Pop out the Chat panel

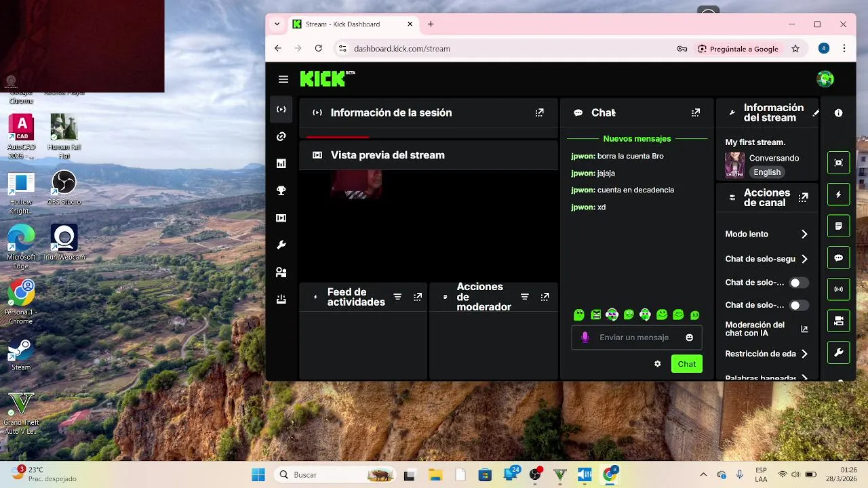point(696,113)
